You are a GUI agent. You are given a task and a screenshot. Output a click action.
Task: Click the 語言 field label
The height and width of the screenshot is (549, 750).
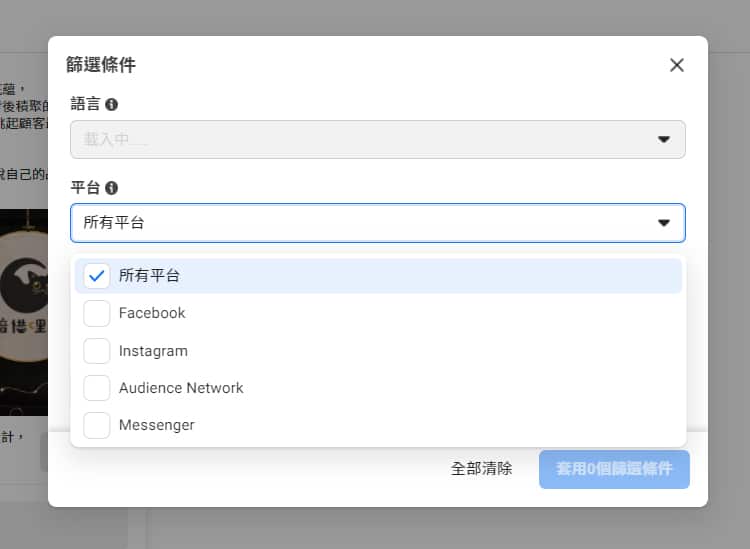coord(85,104)
